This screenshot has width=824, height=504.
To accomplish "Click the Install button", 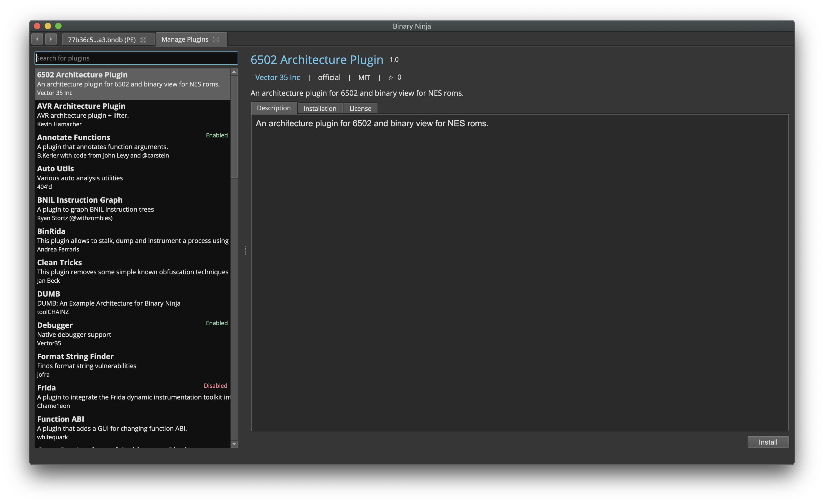I will pos(768,442).
